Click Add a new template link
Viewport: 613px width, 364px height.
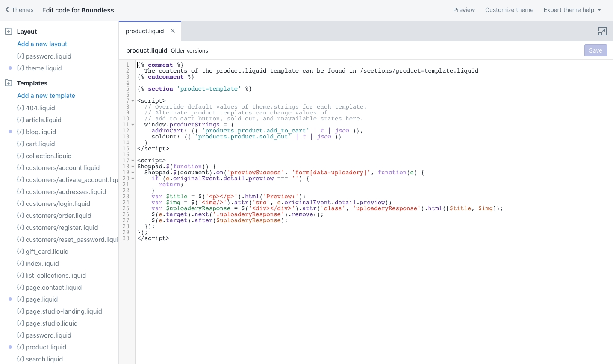coord(46,96)
